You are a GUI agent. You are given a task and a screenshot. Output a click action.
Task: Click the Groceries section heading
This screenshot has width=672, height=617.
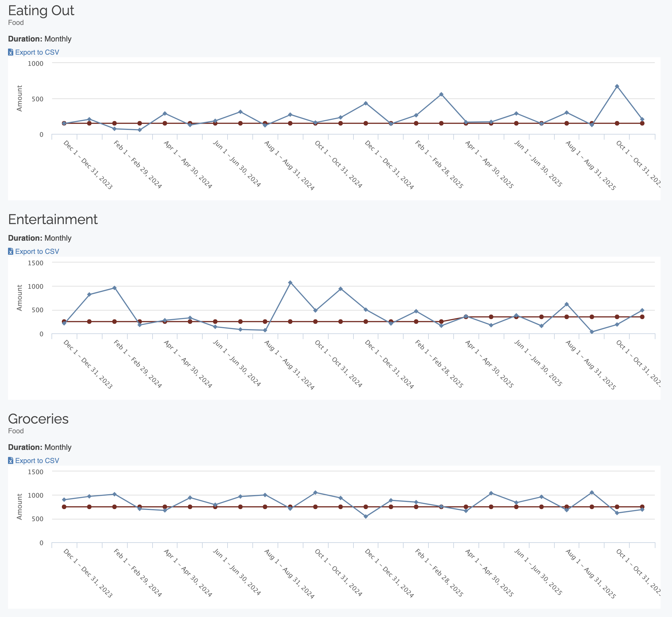(x=38, y=419)
